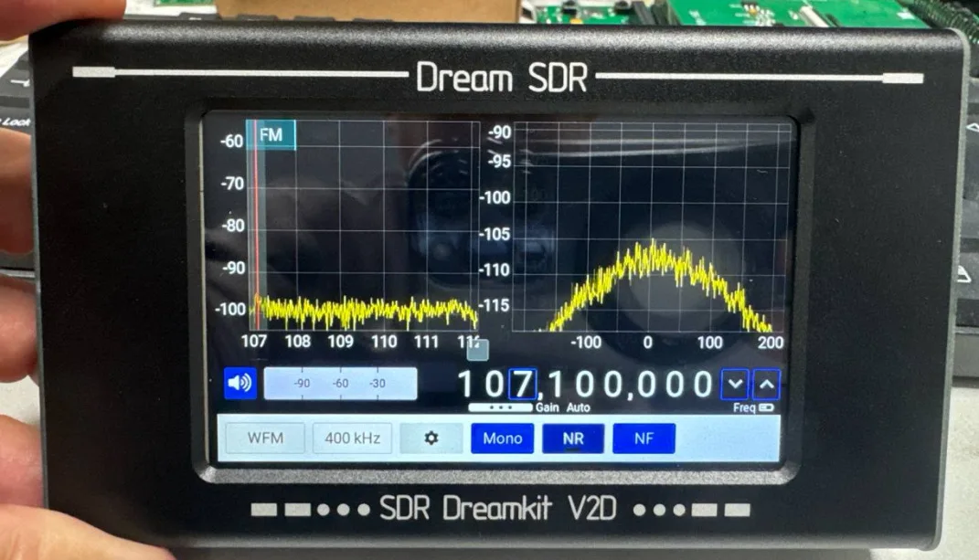Tap the small square handle below the spectrum
The image size is (979, 560).
pos(478,350)
